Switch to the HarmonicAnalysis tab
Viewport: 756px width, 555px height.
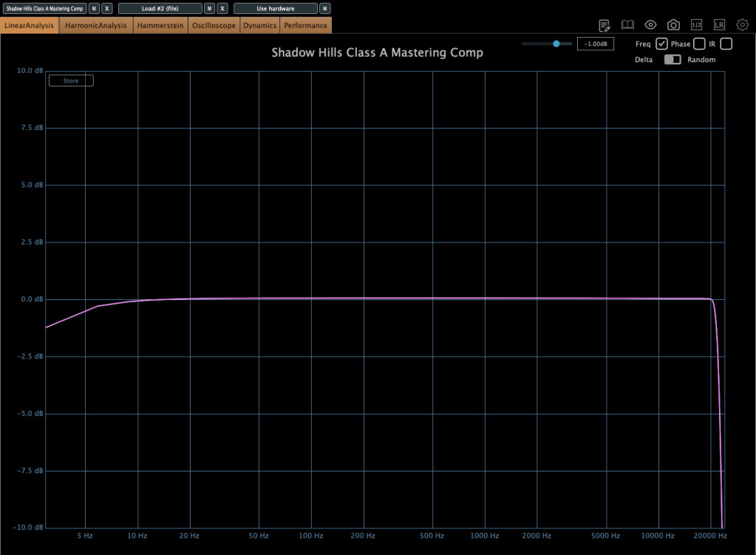pyautogui.click(x=96, y=25)
